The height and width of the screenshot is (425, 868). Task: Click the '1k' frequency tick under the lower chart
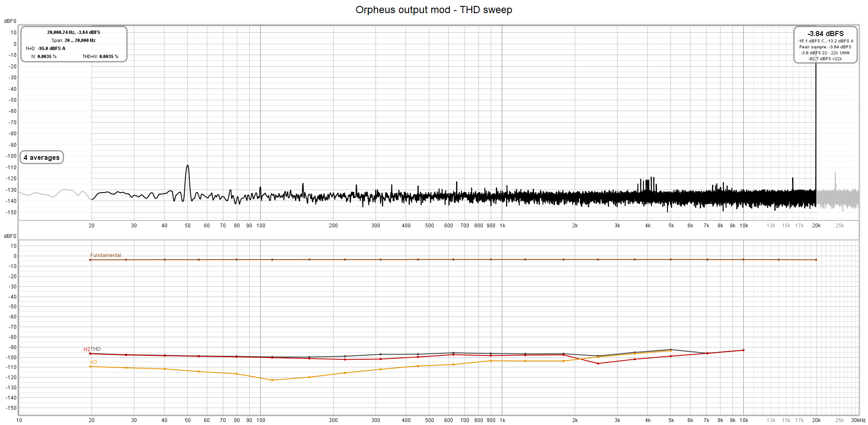tap(502, 420)
